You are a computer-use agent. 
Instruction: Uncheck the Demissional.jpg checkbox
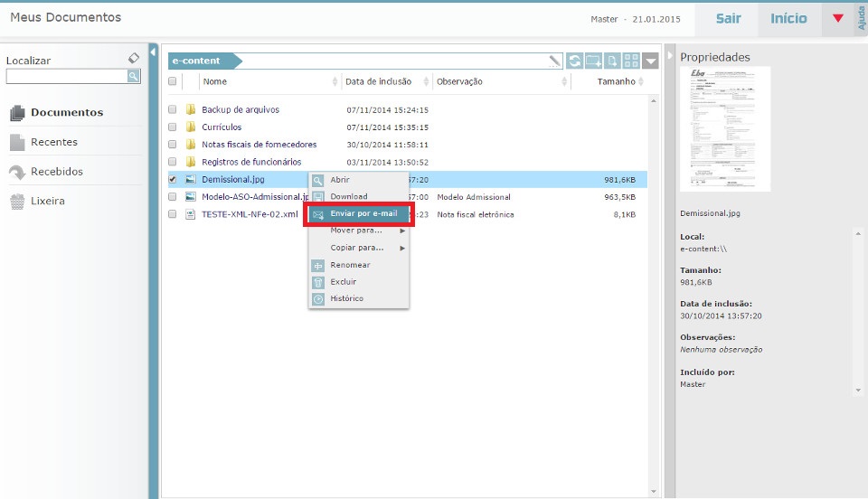click(173, 179)
